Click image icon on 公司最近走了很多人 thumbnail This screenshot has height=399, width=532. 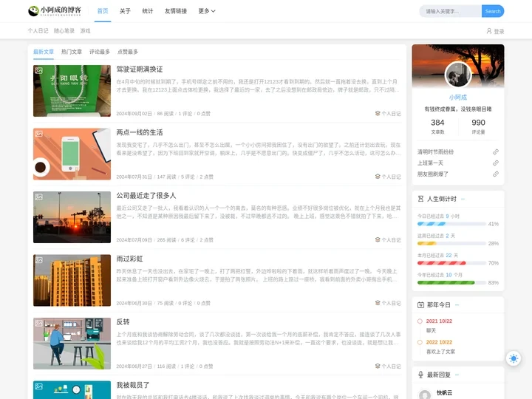(38, 197)
